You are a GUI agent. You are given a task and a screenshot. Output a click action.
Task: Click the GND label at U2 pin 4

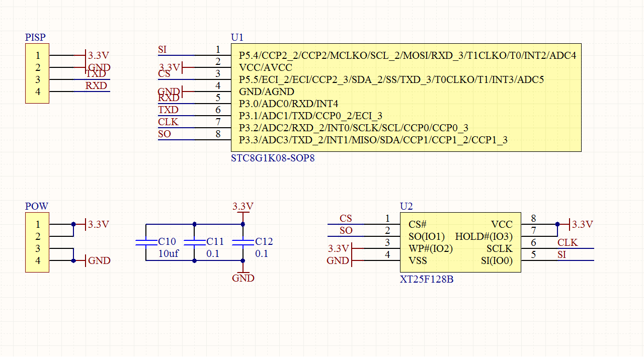(338, 260)
